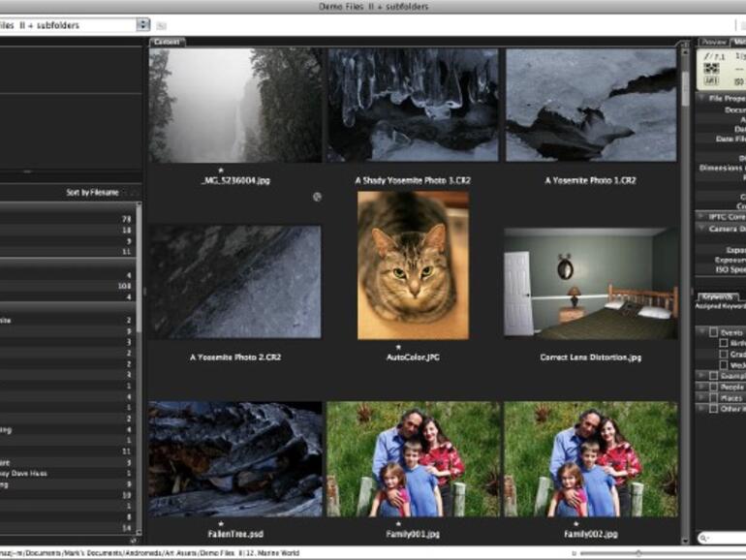746x560 pixels.
Task: Click the folder icon beside path dropdown
Action: pos(161,25)
